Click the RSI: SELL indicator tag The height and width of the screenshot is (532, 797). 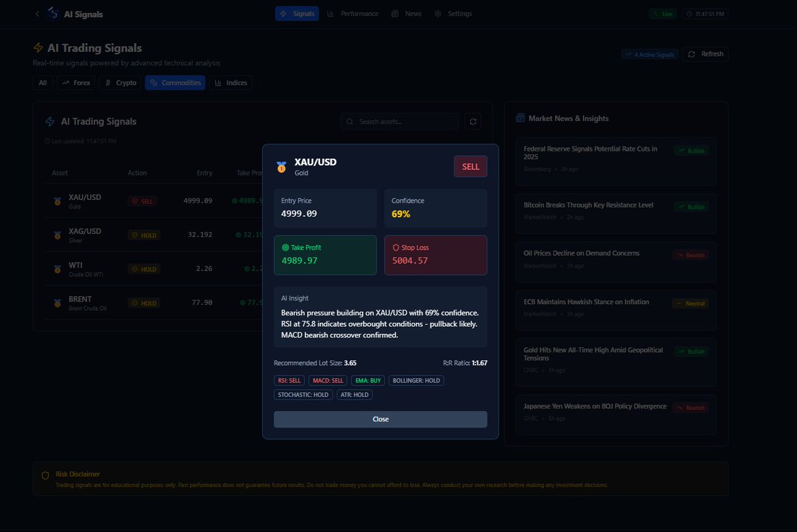pyautogui.click(x=289, y=381)
